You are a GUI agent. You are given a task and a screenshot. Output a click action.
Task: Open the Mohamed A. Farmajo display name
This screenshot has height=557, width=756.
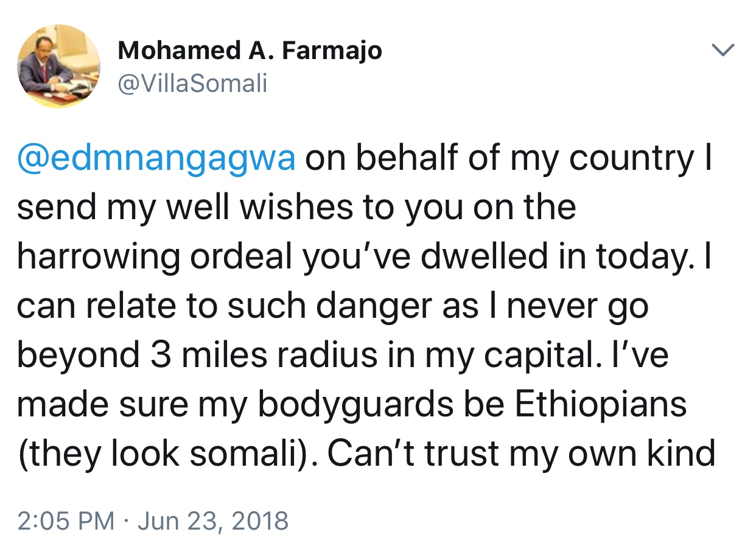pos(250,50)
